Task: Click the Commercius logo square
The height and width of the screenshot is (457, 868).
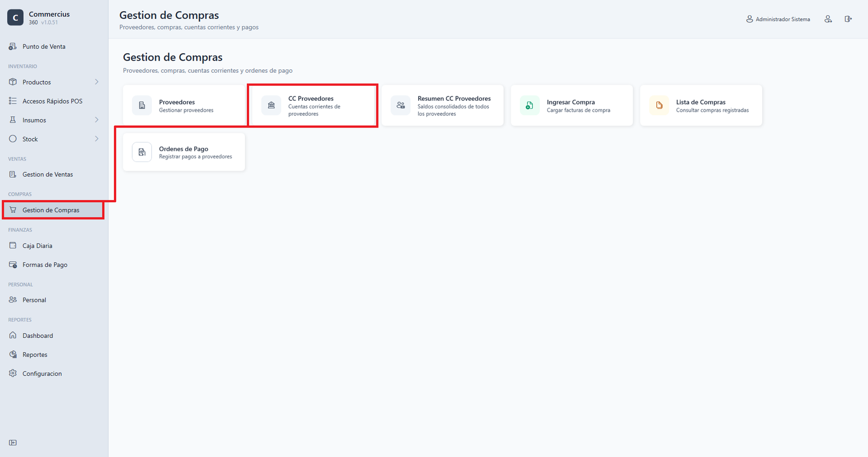Action: point(15,17)
